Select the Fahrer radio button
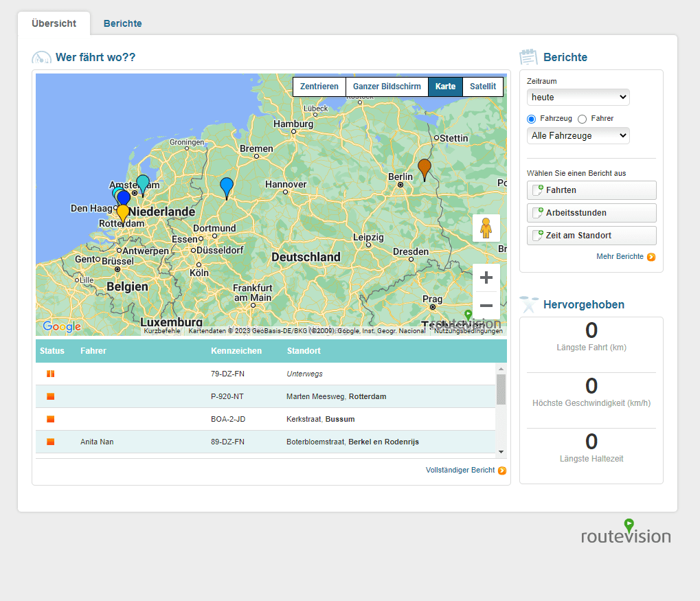Screen dimensions: 700x601 (582, 119)
